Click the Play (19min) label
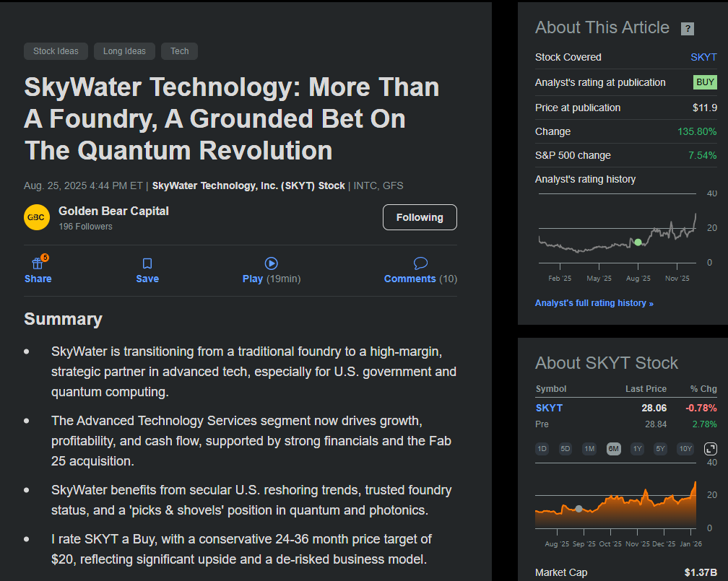This screenshot has width=728, height=581. (x=272, y=279)
